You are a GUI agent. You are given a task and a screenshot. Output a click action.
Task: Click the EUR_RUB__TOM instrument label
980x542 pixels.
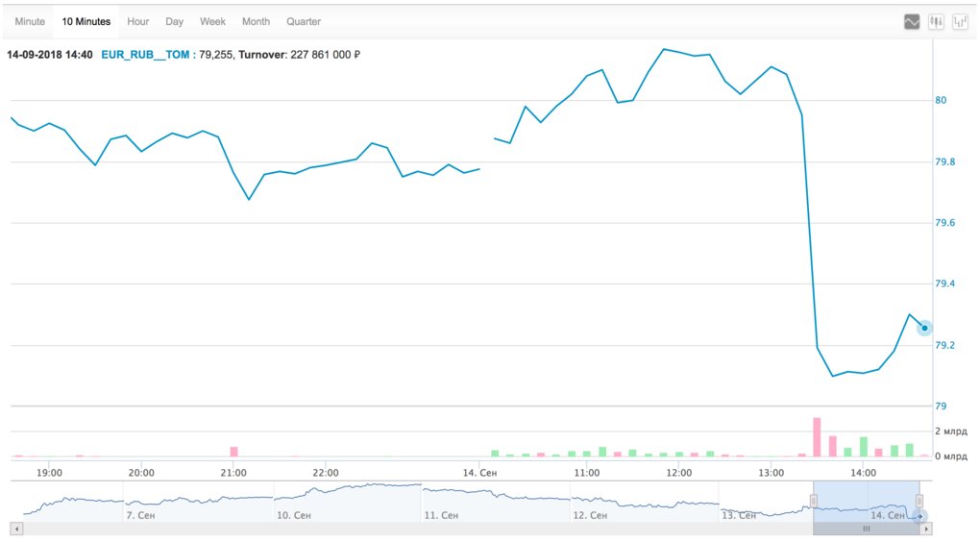(146, 55)
